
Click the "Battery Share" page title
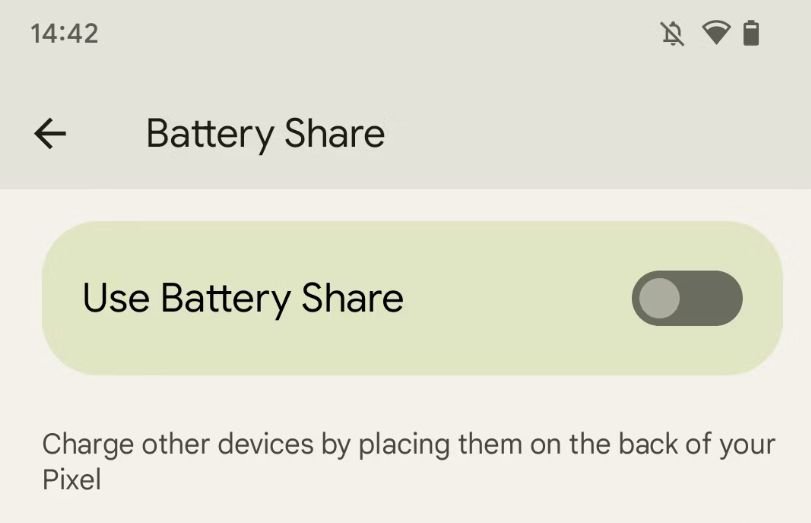[265, 134]
